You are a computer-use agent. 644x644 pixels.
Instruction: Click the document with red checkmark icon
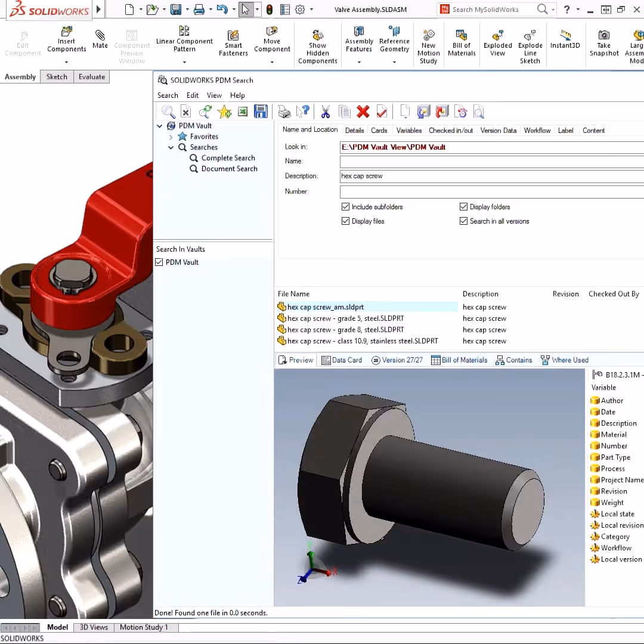(x=382, y=112)
